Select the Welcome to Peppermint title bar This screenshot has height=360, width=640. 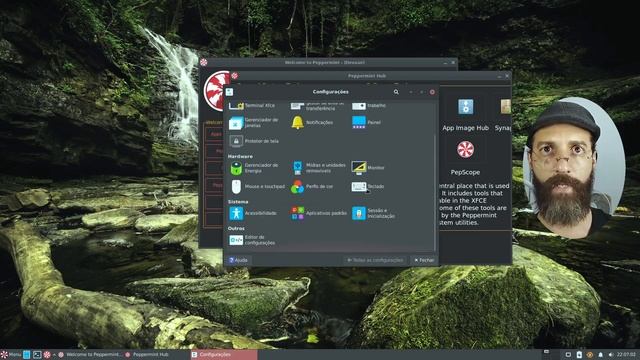(324, 62)
